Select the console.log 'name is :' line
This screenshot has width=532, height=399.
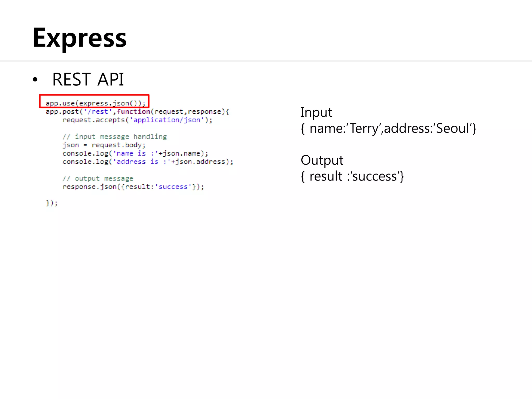tap(135, 153)
